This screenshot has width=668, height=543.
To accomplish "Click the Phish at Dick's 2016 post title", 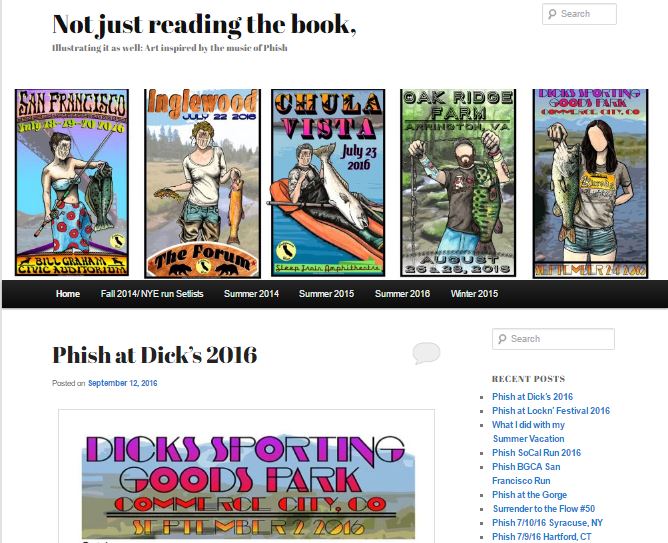I will (x=155, y=355).
